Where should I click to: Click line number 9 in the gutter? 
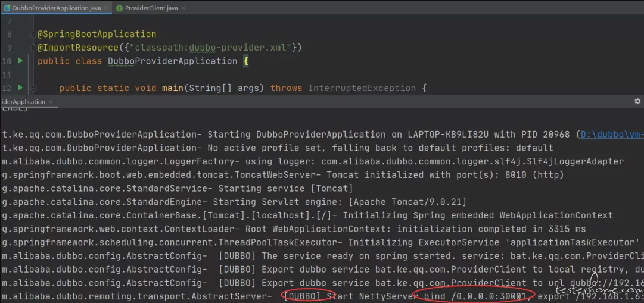10,48
